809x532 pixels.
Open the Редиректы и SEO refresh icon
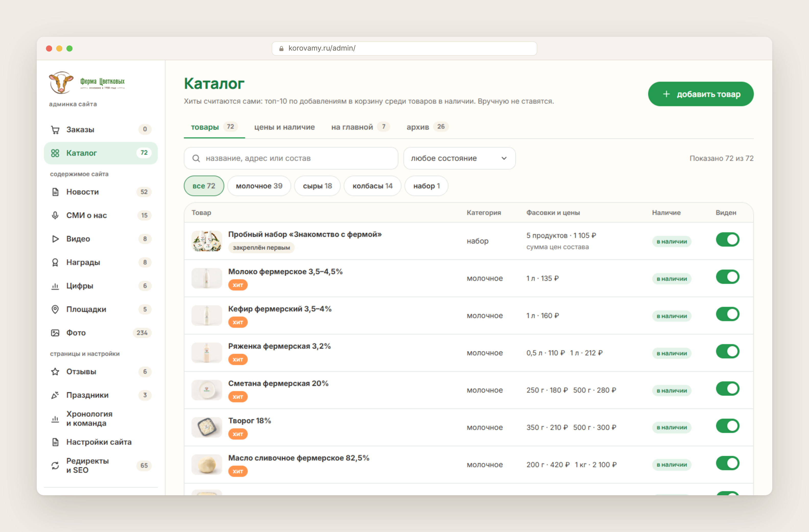click(55, 465)
